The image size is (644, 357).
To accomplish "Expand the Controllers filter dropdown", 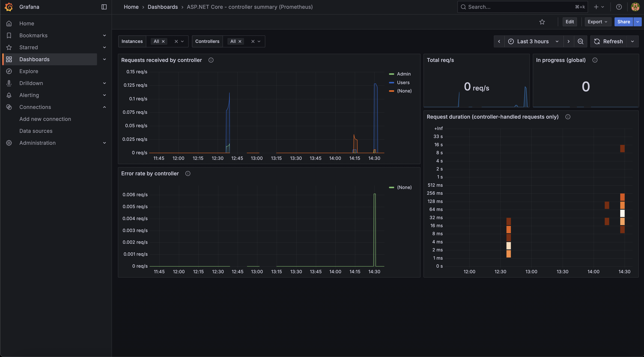I will [259, 41].
